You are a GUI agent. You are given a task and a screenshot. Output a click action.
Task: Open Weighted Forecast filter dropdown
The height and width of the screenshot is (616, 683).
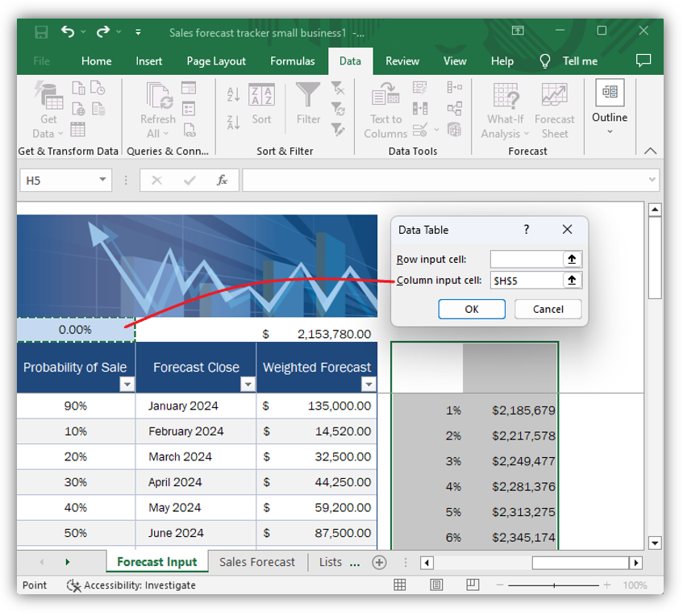click(369, 385)
